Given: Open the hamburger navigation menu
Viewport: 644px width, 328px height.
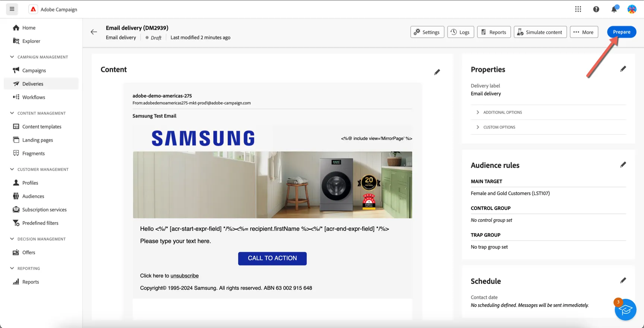Looking at the screenshot, I should [x=12, y=9].
